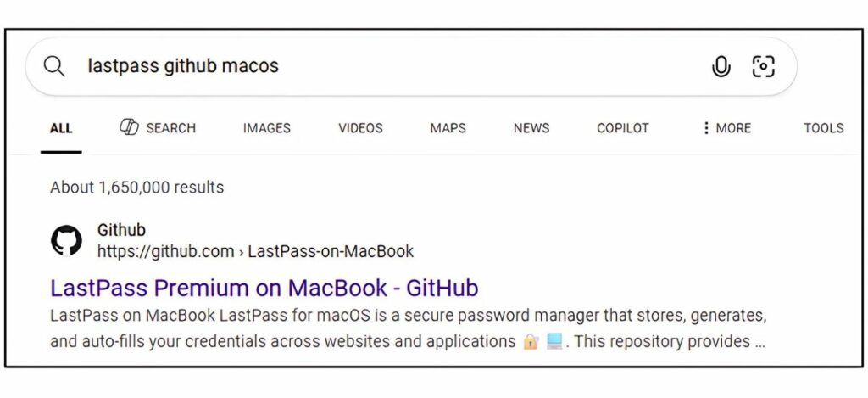Switch to the COPILOT tab
Viewport: 868px width, 398px height.
tap(623, 128)
